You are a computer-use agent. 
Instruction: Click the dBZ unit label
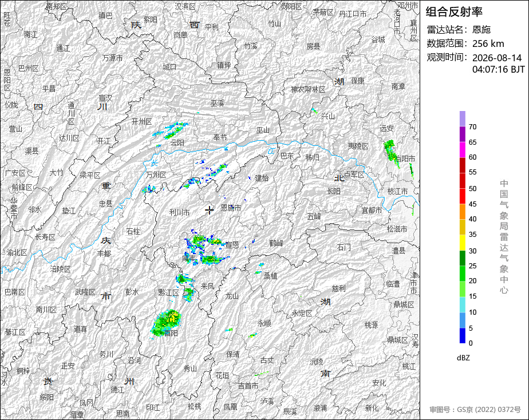pos(463,358)
